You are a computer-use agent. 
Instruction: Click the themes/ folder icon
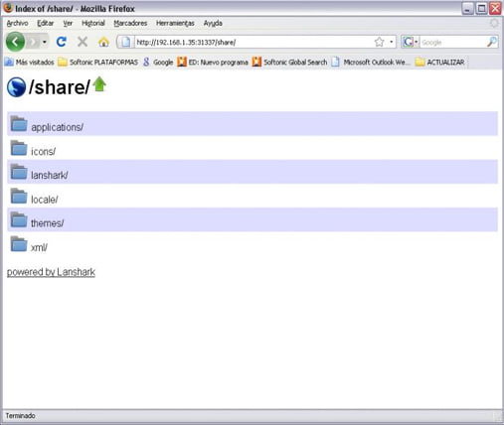pos(19,219)
